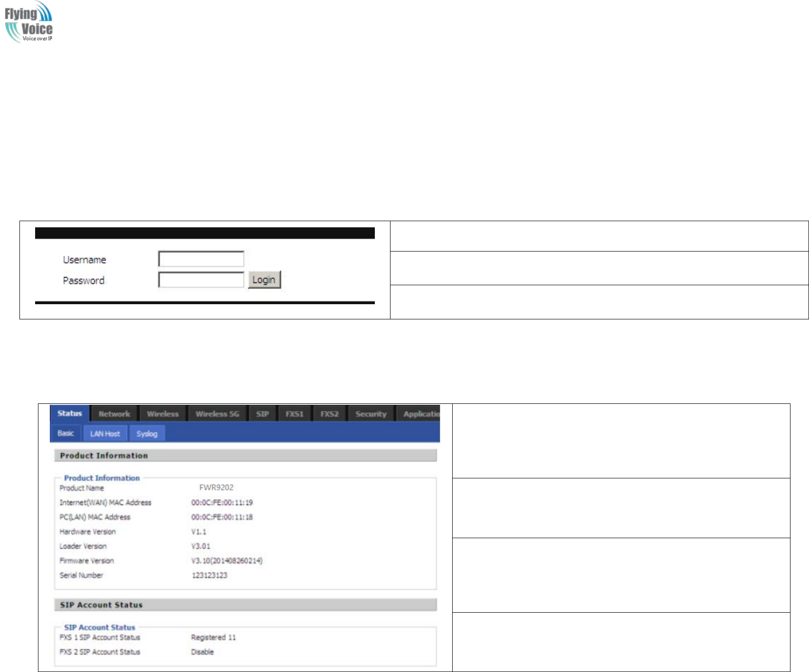Screen dimensions: 809x672
Task: Click the Serial Number label
Action: click(x=81, y=575)
